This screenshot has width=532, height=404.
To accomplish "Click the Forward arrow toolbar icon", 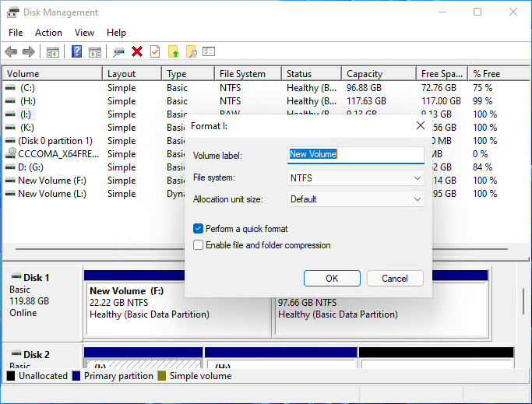I will click(29, 51).
